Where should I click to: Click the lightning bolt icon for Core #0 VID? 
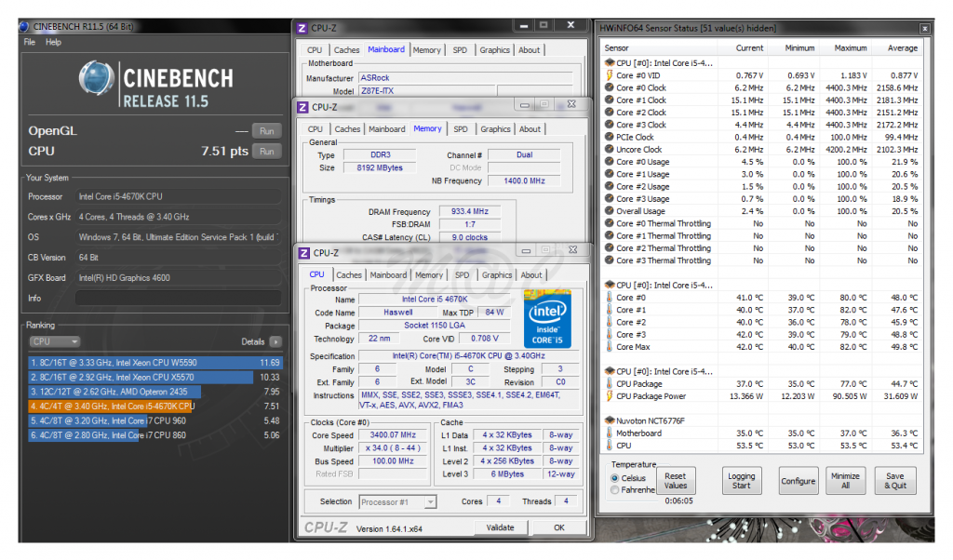tap(609, 75)
